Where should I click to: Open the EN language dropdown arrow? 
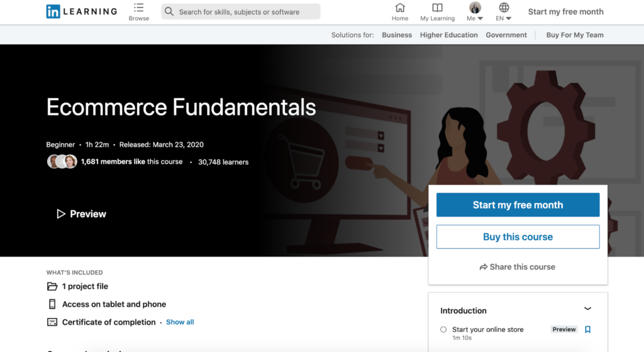point(508,18)
